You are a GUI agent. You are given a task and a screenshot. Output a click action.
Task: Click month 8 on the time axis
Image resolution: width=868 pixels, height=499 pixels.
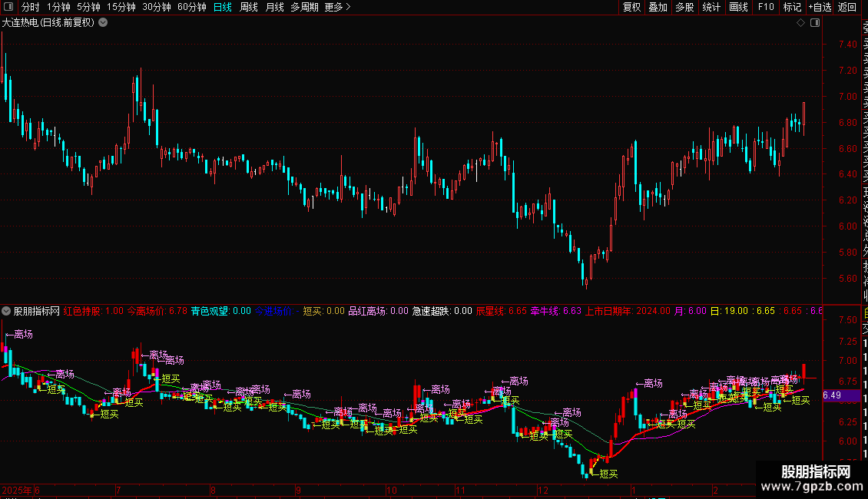click(x=213, y=490)
